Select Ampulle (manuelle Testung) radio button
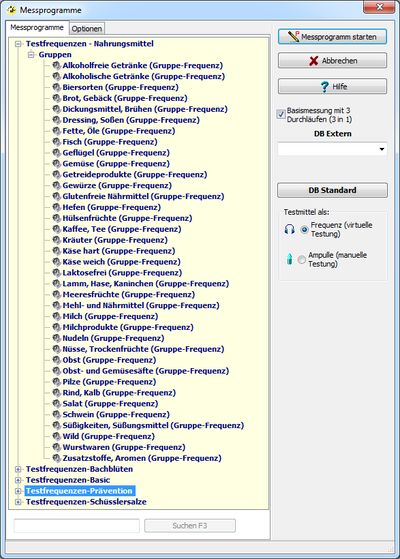Viewport: 400px width, 559px height. click(x=302, y=260)
